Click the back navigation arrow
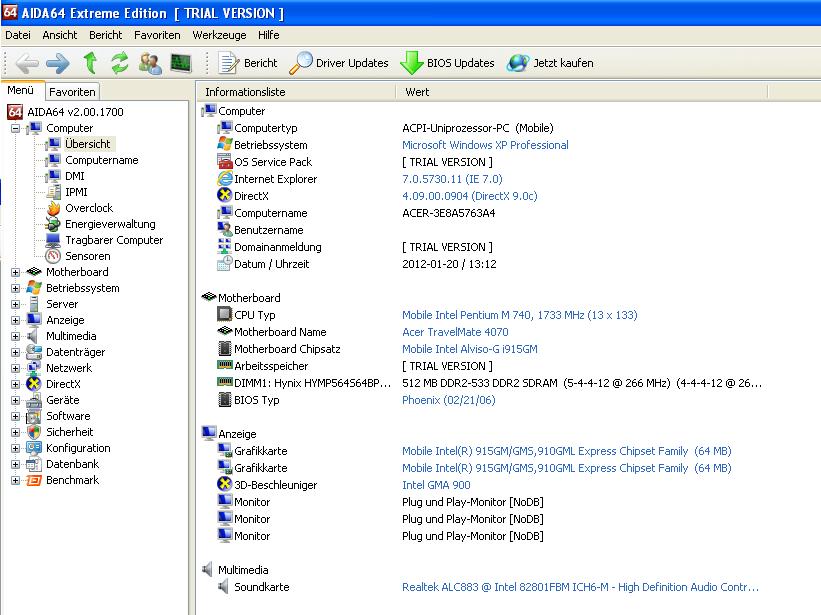Image resolution: width=821 pixels, height=615 pixels. tap(27, 63)
